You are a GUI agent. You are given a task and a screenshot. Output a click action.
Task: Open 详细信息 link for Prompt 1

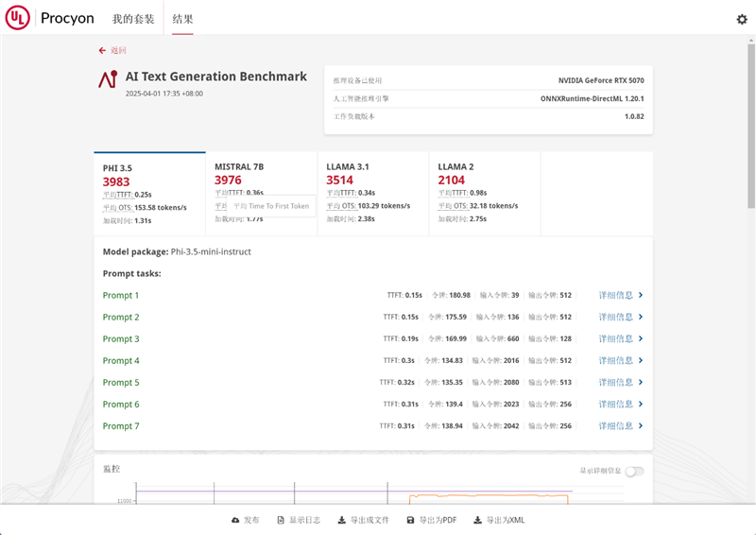click(x=616, y=295)
